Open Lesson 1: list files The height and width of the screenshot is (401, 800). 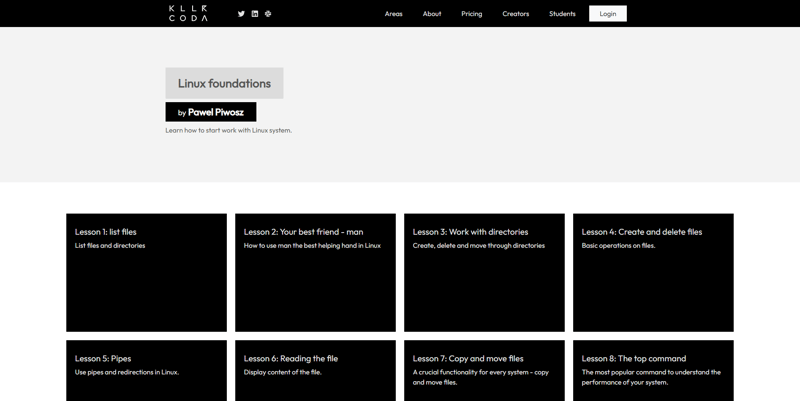[146, 272]
